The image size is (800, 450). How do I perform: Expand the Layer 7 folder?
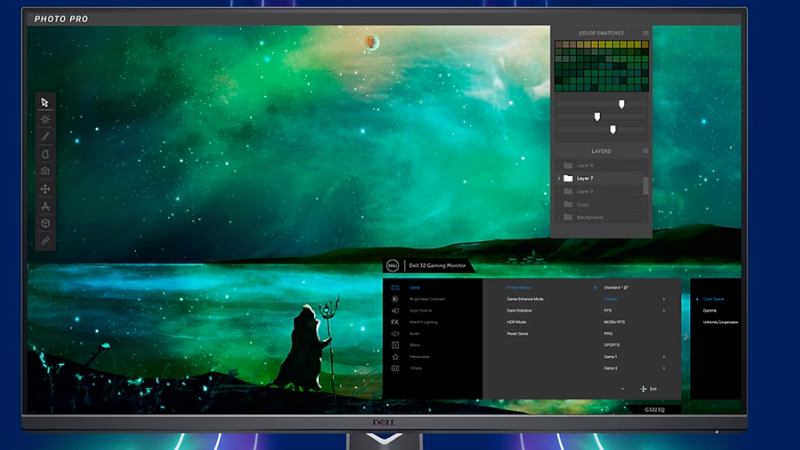click(x=559, y=178)
